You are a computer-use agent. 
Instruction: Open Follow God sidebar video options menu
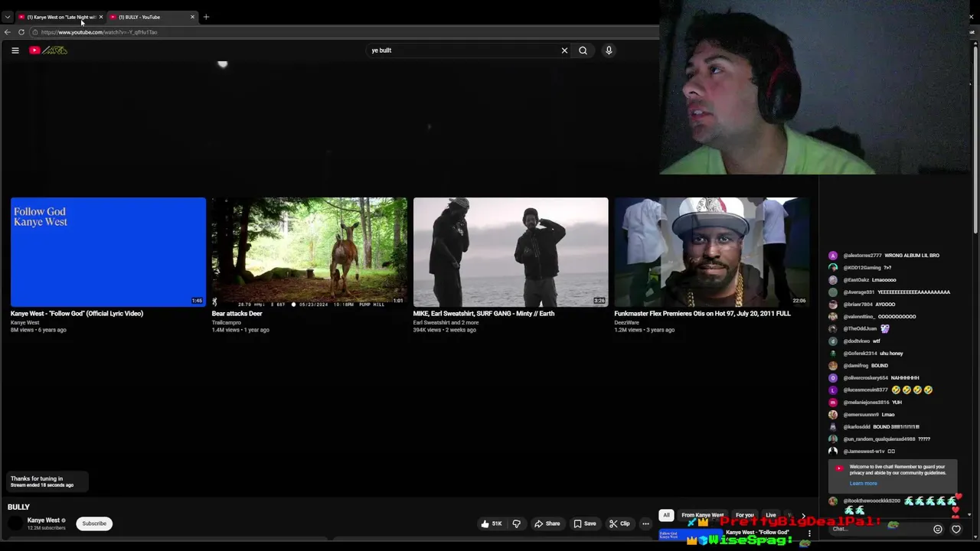tap(809, 533)
